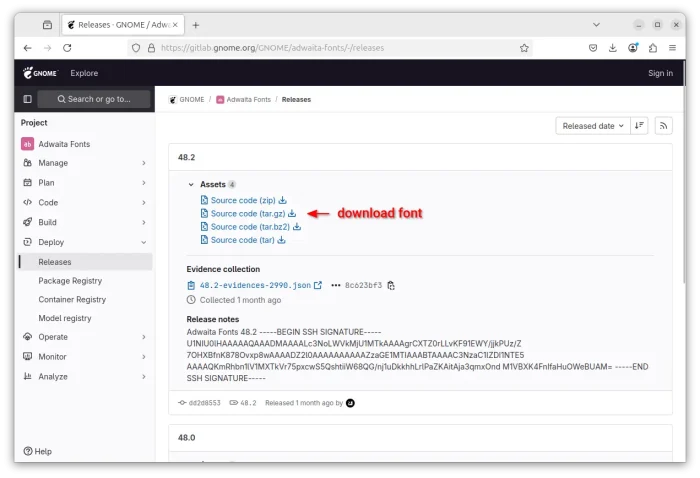This screenshot has height=478, width=700.
Task: Go back in browser
Action: tap(28, 48)
